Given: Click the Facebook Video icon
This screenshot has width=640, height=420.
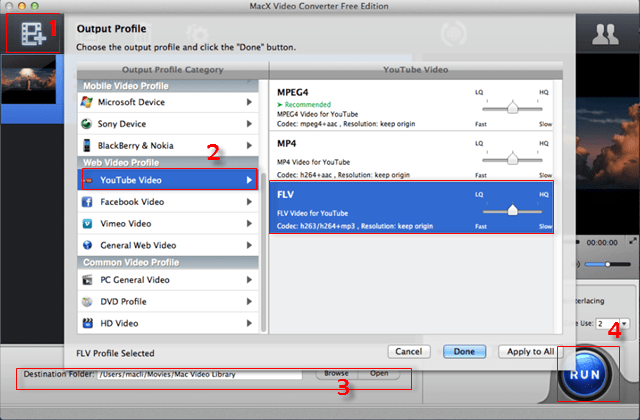Looking at the screenshot, I should (87, 202).
